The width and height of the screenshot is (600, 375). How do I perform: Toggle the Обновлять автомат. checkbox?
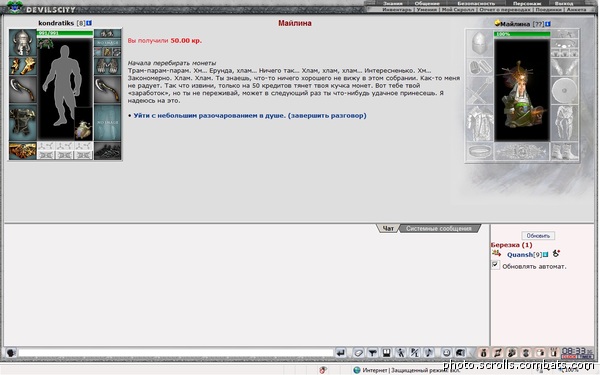click(495, 265)
